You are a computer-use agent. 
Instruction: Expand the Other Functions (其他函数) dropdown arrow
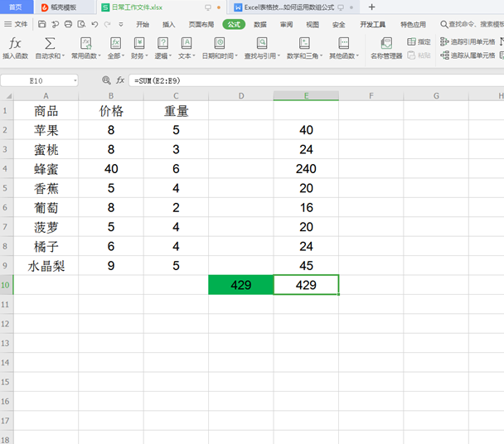[x=357, y=55]
